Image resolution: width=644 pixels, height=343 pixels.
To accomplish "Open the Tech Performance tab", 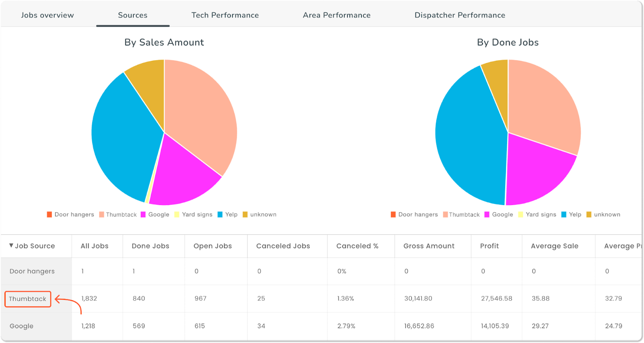I will pyautogui.click(x=225, y=15).
